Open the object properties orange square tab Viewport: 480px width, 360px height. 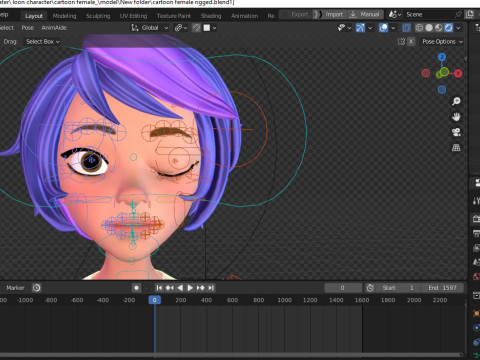click(476, 313)
